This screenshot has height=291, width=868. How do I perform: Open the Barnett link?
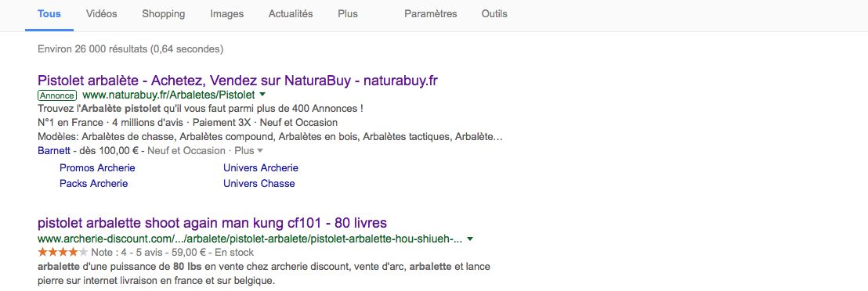tap(54, 150)
